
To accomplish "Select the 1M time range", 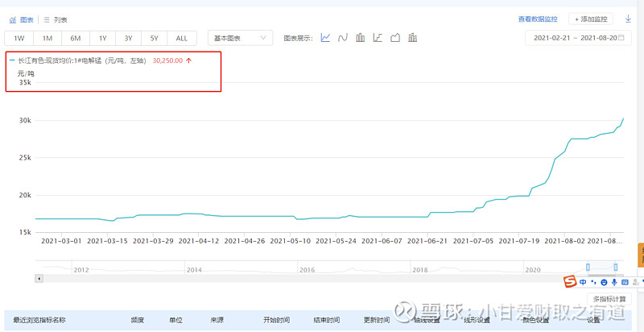I will [47, 38].
